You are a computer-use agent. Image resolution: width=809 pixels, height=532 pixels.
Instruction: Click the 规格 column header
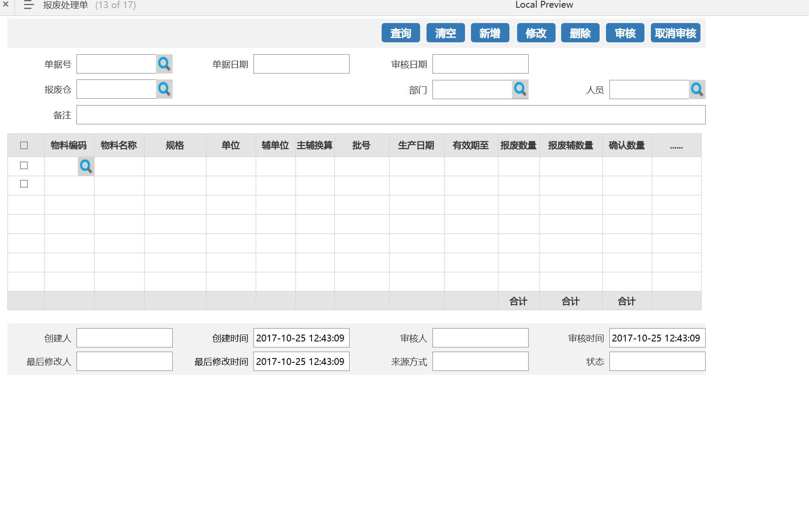[175, 145]
